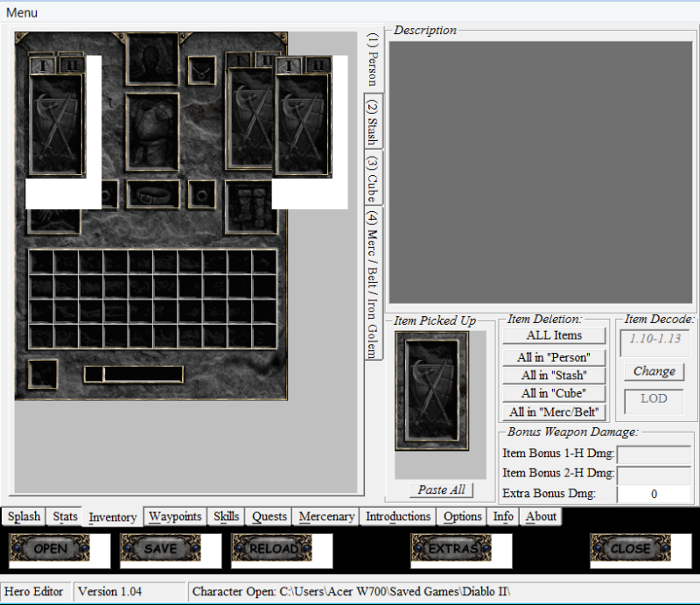Select the belt equipment slot
This screenshot has width=700, height=605.
pyautogui.click(x=152, y=194)
